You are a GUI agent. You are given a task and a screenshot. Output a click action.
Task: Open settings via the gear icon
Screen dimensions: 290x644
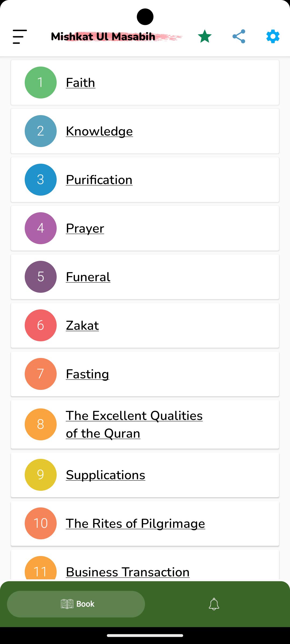(x=273, y=36)
